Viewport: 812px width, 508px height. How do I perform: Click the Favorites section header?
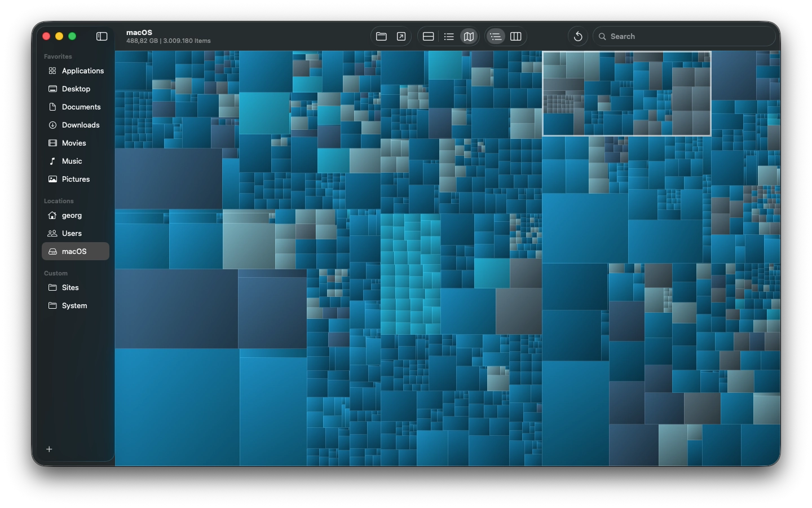(58, 56)
